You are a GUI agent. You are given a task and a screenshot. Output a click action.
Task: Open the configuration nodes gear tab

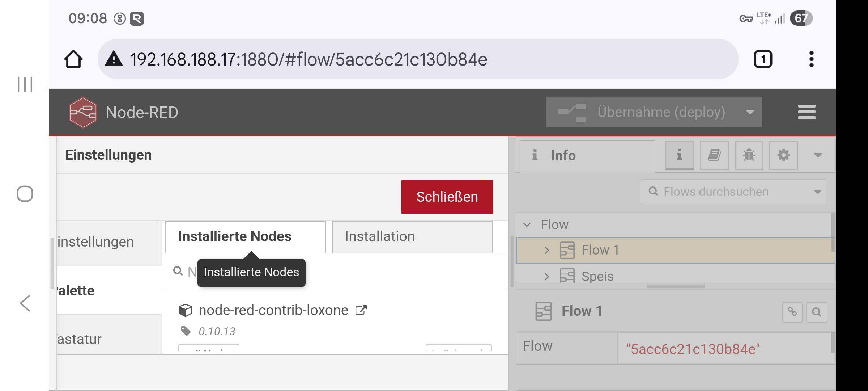tap(783, 155)
